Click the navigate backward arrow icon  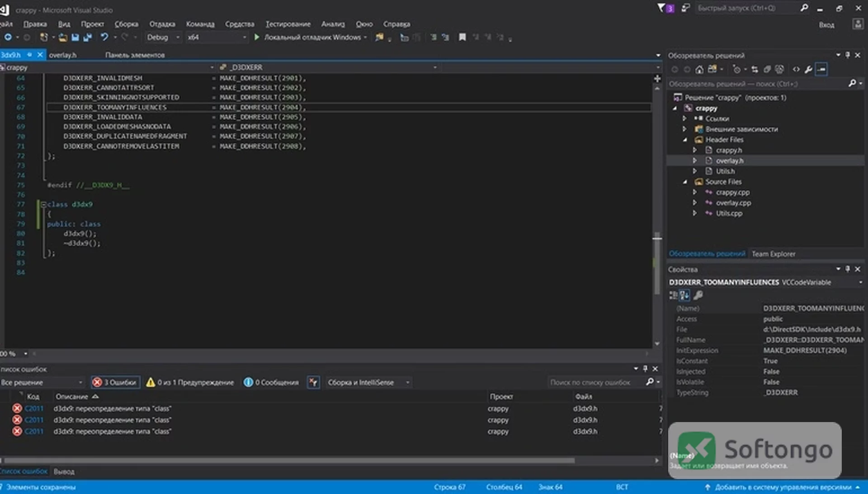point(8,37)
